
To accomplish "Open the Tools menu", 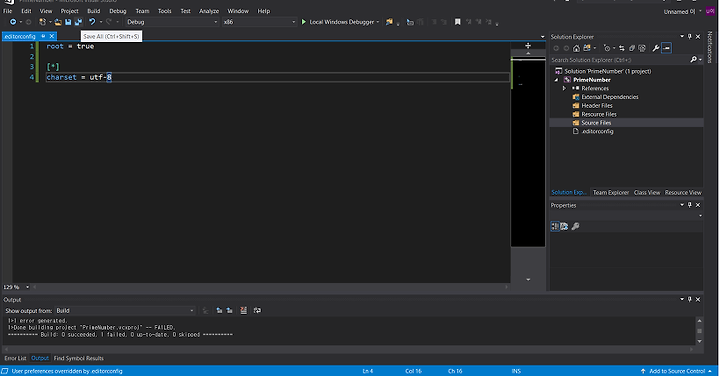I will (x=164, y=11).
